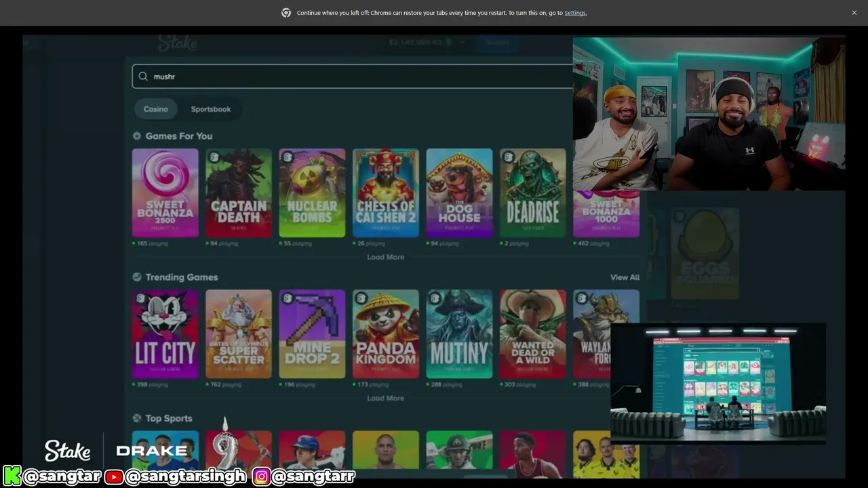Click the corner badge on Captain Death thumbnail
Image resolution: width=868 pixels, height=488 pixels.
coord(214,157)
